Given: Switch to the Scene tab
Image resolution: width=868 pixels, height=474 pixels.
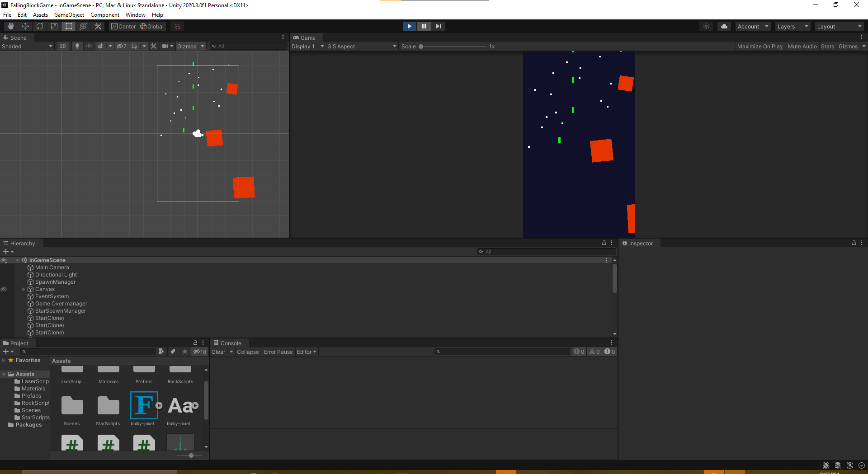Looking at the screenshot, I should (x=15, y=38).
